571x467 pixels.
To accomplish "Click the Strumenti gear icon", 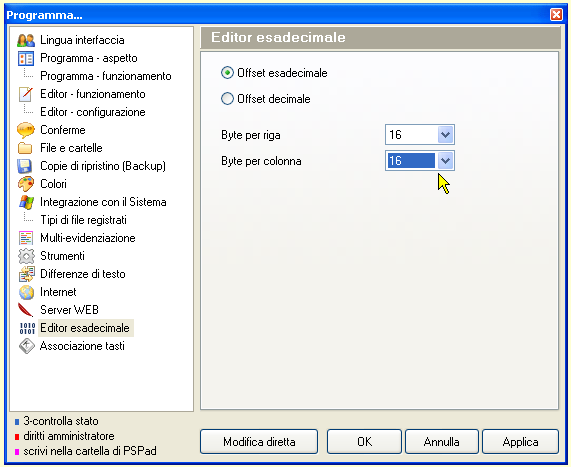I will click(26, 256).
